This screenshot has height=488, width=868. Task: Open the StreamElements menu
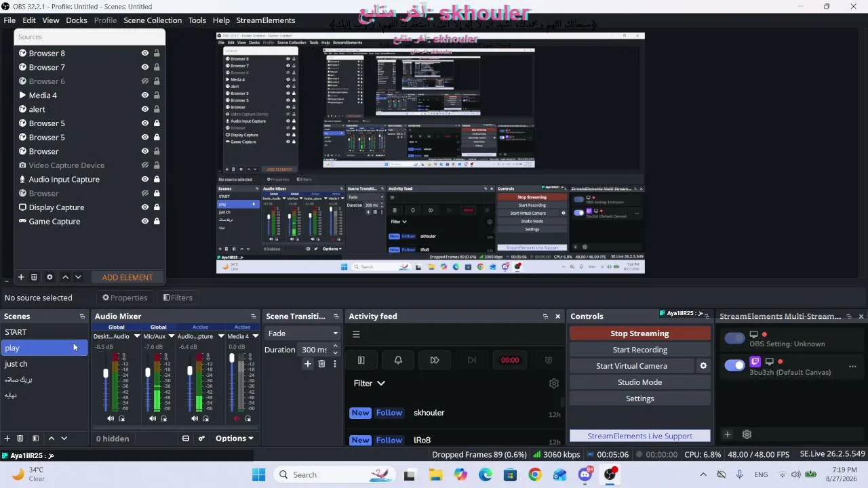(x=266, y=20)
